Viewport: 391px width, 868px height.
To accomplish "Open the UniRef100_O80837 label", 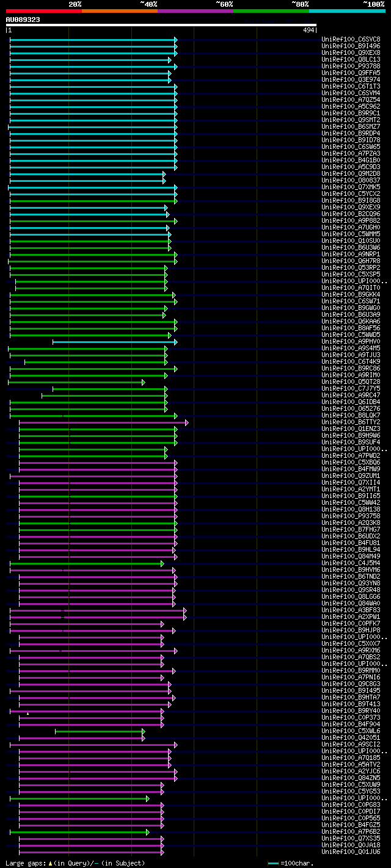I will click(x=351, y=180).
